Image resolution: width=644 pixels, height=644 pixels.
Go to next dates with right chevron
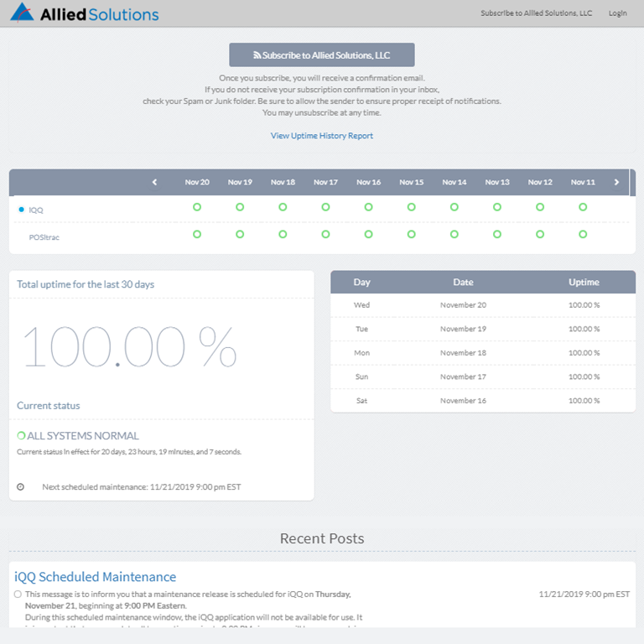(616, 182)
